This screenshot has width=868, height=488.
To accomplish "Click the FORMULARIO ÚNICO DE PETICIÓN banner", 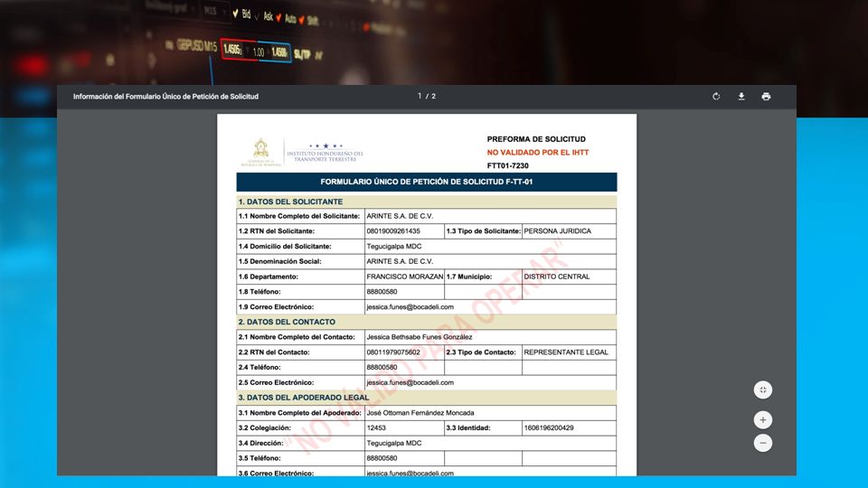I will 426,182.
